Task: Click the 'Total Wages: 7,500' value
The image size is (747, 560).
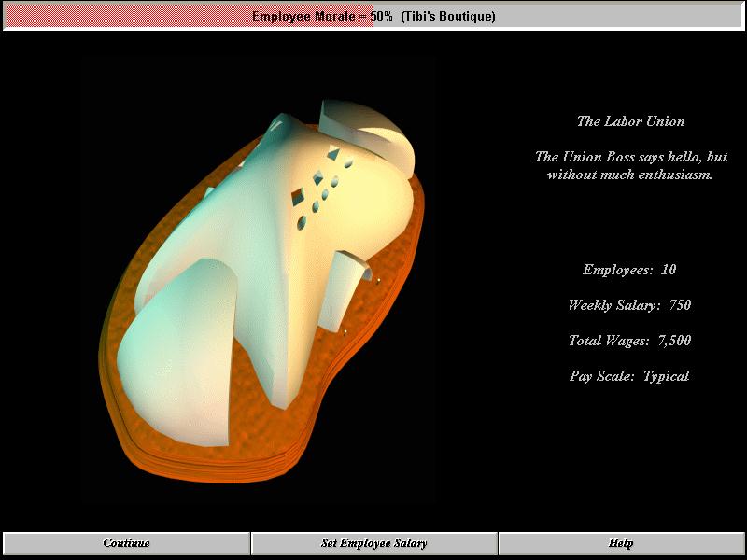Action: pyautogui.click(x=629, y=341)
